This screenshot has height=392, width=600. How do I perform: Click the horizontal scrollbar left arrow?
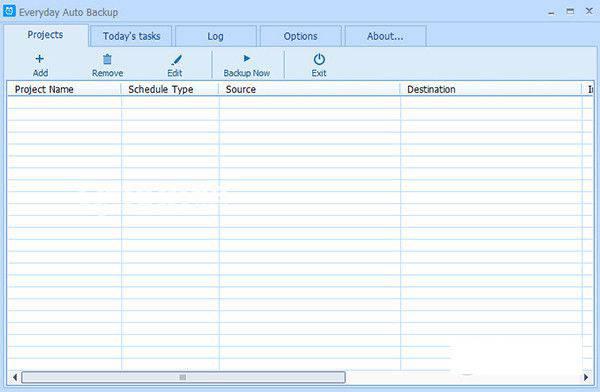click(15, 377)
